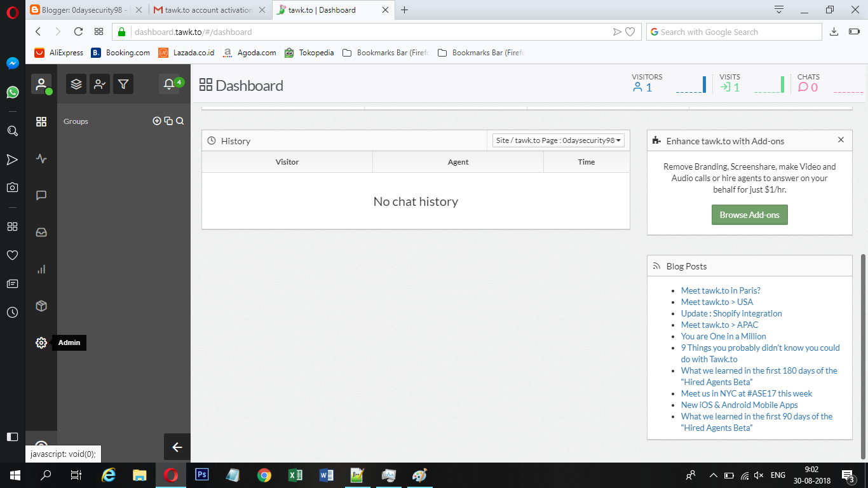Search groups with magnifier icon

tap(180, 121)
